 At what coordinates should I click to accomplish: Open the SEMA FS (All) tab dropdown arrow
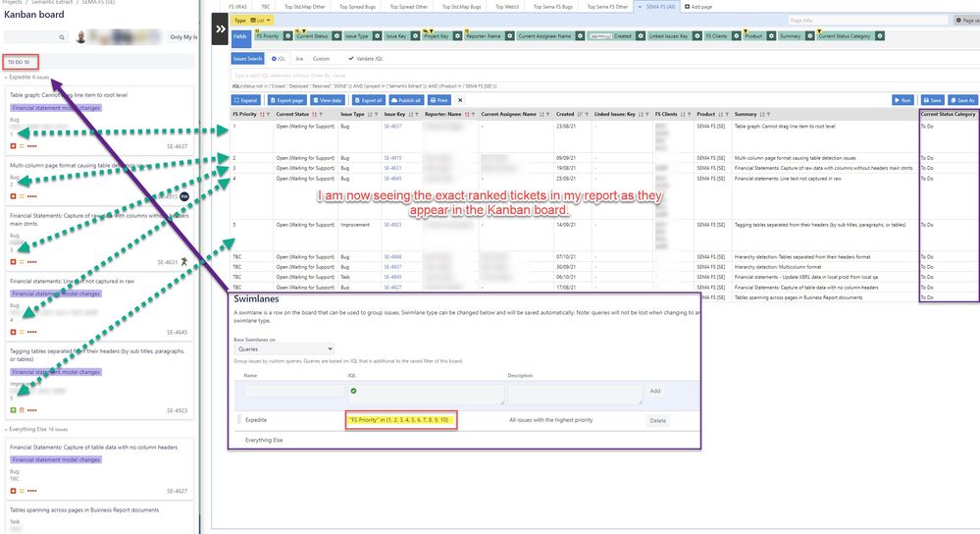(640, 7)
